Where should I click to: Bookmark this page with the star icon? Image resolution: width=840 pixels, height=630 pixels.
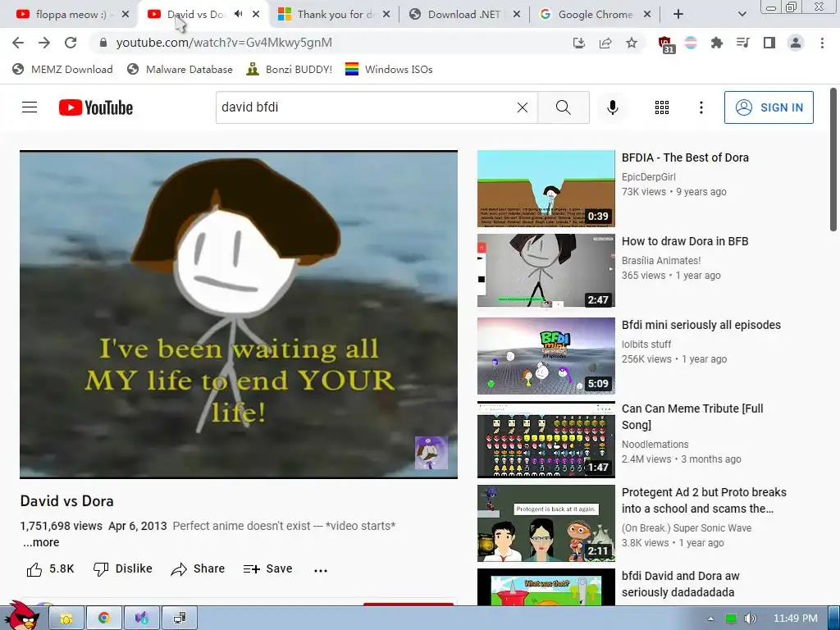[632, 43]
